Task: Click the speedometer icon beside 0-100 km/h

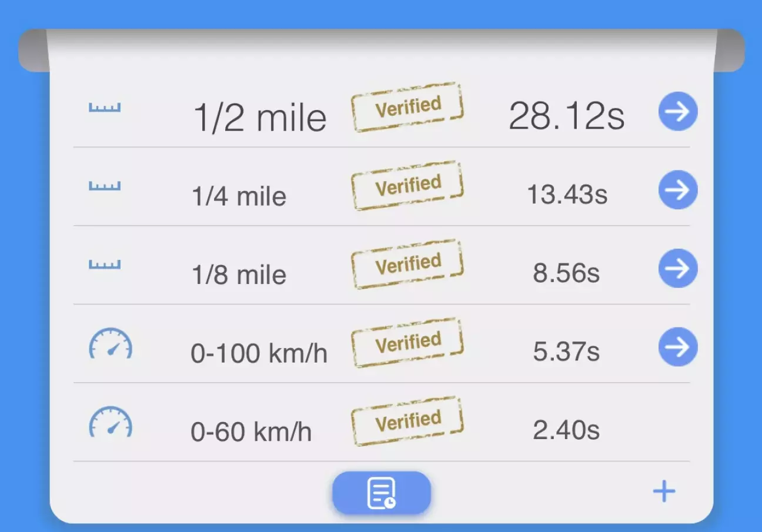Action: click(111, 344)
